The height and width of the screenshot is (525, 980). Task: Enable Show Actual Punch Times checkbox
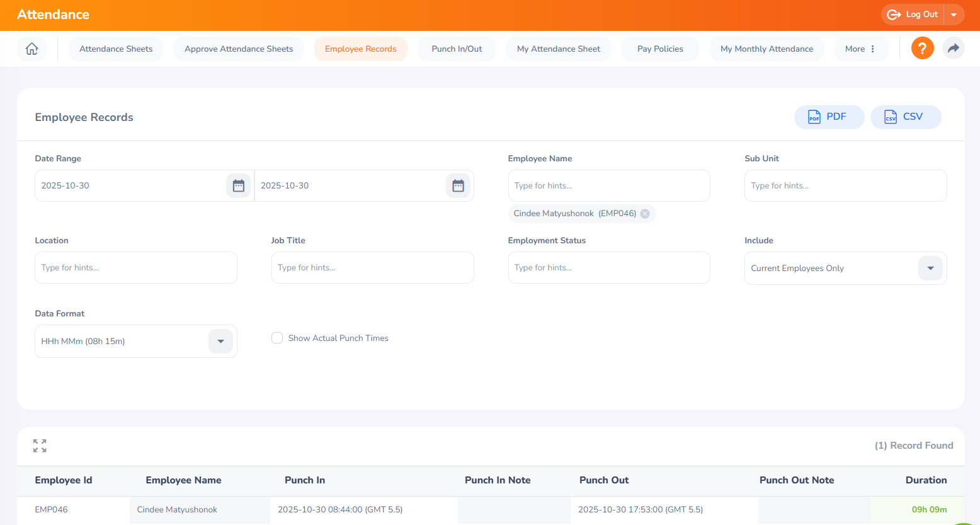tap(277, 338)
